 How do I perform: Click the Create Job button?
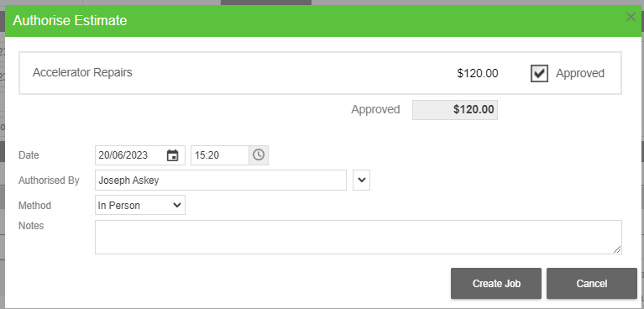pos(496,284)
